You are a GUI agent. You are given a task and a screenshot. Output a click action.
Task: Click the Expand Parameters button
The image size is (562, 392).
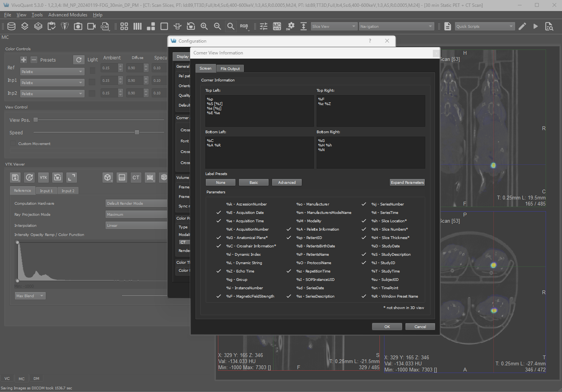pos(407,183)
